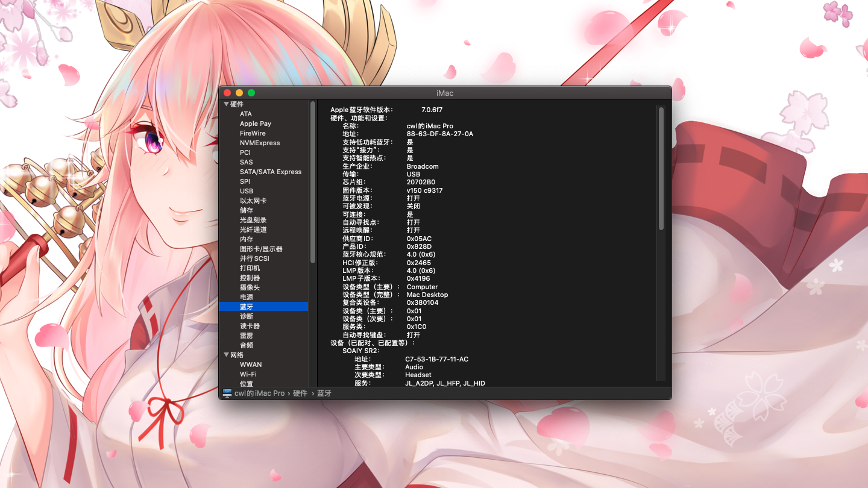Select 位置 at sidebar bottom

coord(247,383)
